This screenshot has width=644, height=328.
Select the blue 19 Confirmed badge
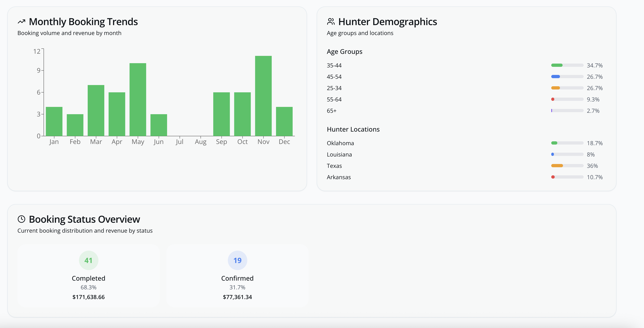237,260
